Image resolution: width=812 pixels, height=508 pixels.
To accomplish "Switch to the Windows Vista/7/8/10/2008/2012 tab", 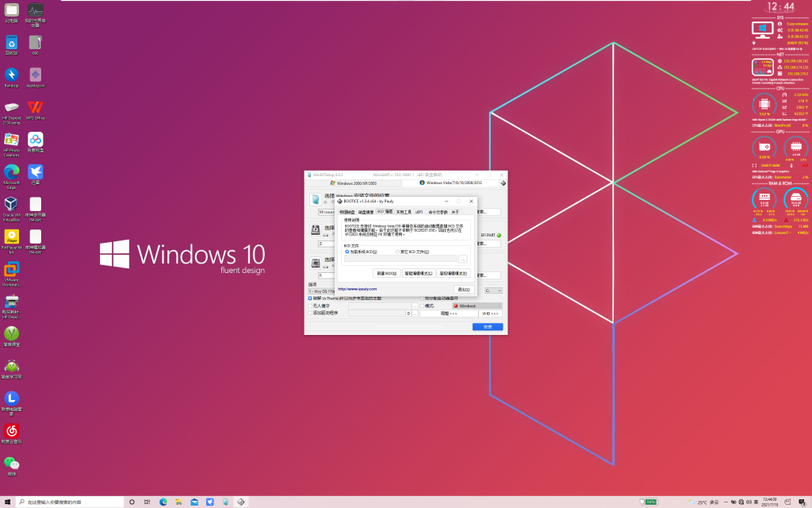I will click(450, 183).
